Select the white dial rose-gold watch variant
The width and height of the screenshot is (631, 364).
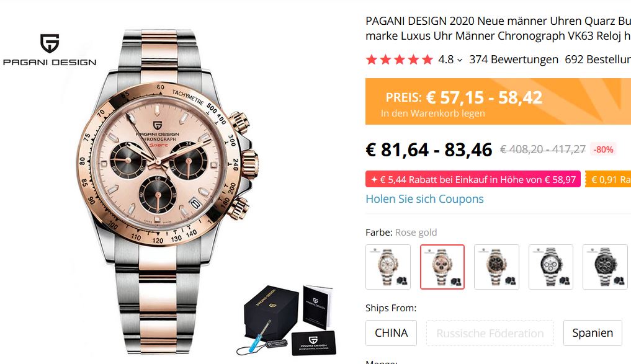388,267
